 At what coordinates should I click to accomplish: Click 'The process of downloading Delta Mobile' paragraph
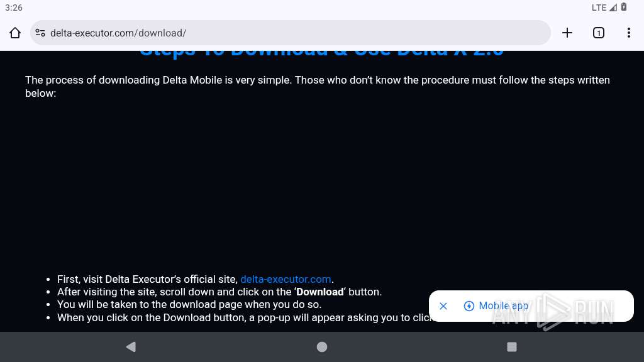[x=318, y=87]
